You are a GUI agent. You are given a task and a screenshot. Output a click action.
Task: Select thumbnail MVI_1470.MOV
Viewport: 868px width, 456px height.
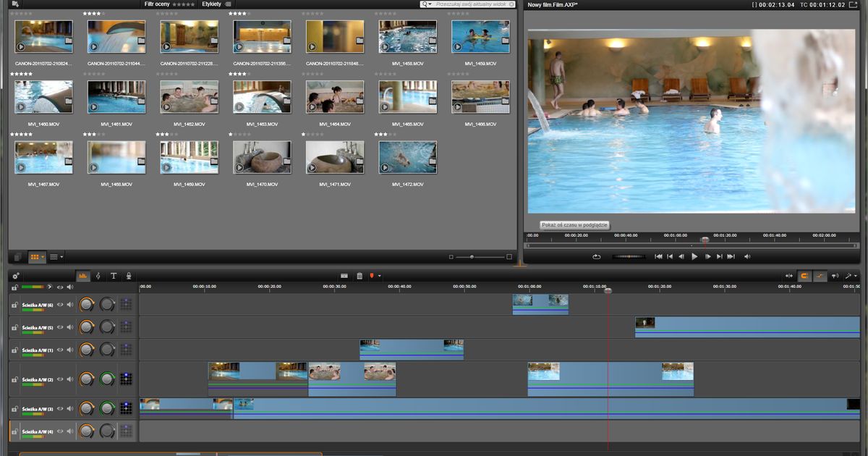tap(262, 157)
